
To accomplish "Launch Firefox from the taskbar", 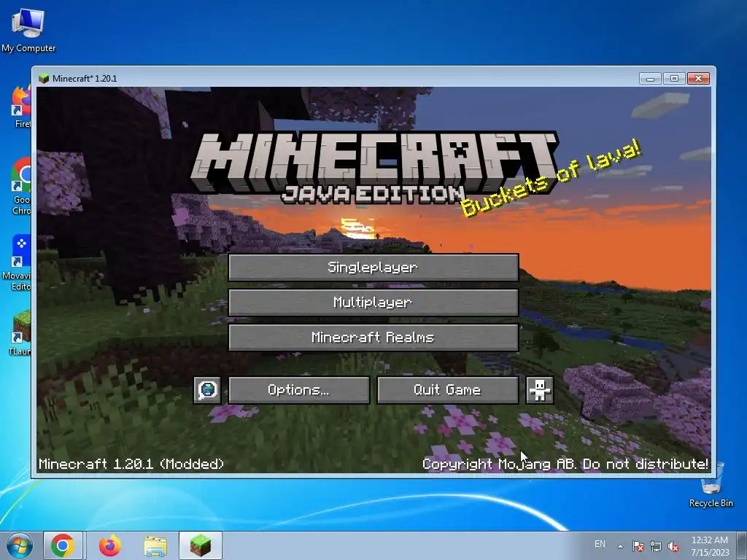I will [110, 545].
